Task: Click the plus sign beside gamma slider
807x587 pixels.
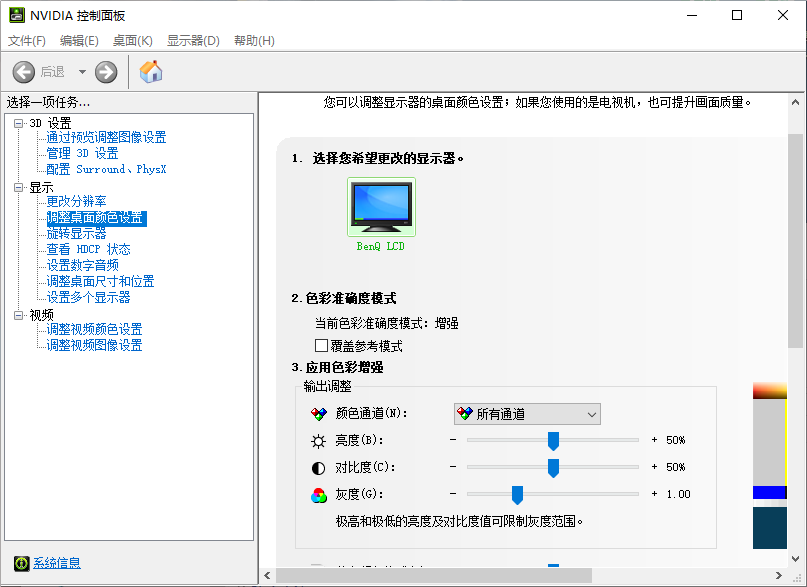Action: pyautogui.click(x=654, y=493)
